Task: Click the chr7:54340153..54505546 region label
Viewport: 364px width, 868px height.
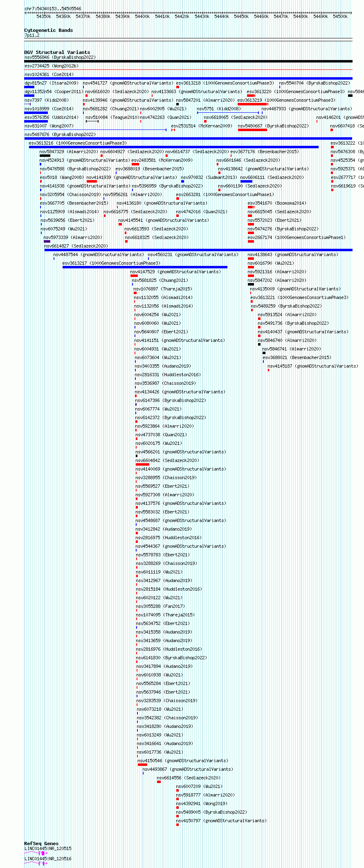Action: tap(53, 9)
